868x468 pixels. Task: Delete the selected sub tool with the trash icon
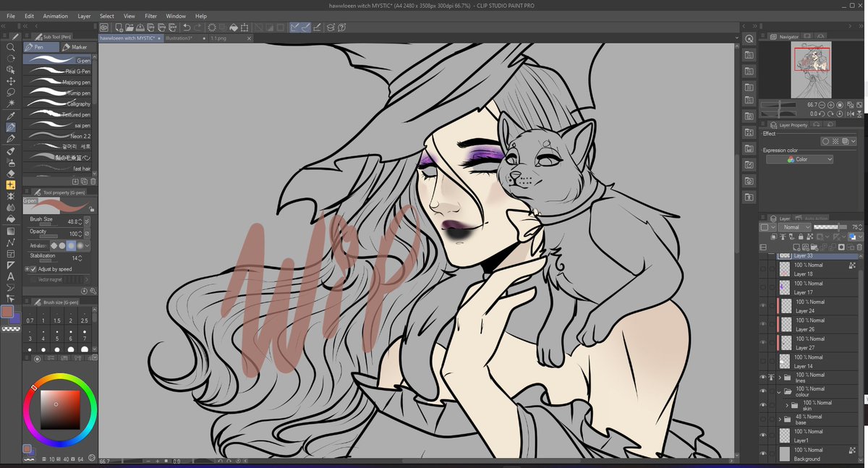93,180
